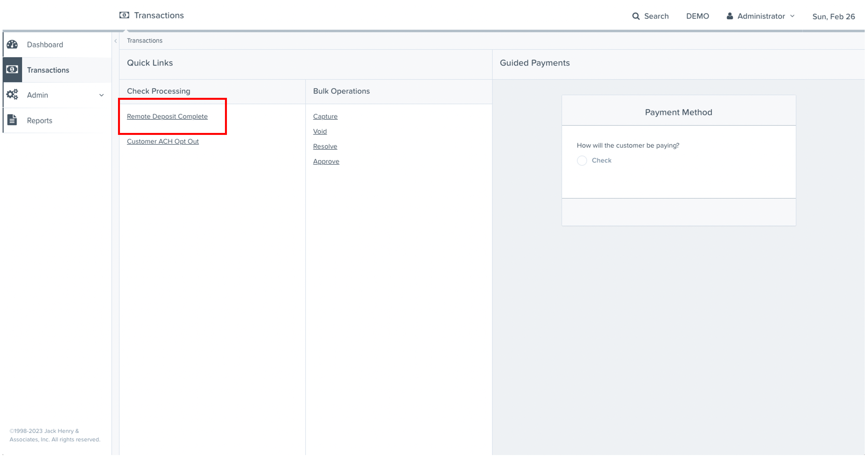Click the Resolve bulk operation link
This screenshot has width=868, height=457.
click(325, 147)
